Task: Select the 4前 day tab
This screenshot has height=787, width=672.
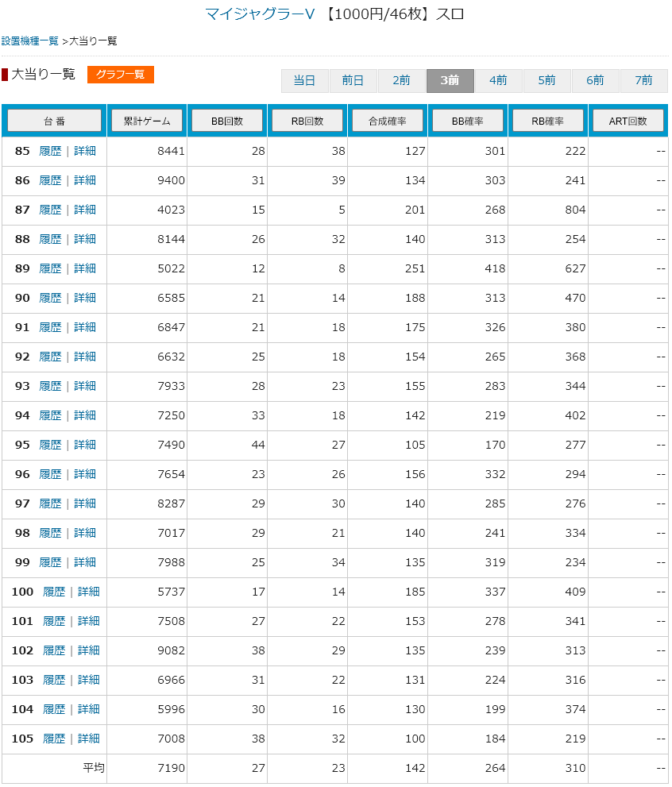Action: pyautogui.click(x=498, y=80)
